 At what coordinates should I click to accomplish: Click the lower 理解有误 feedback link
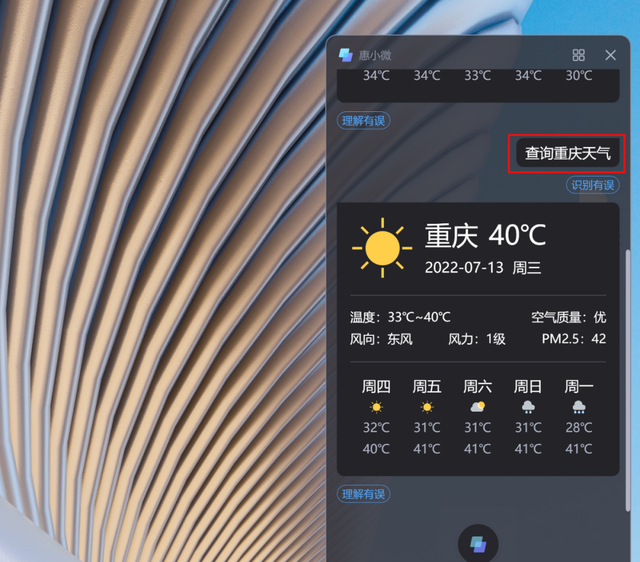(x=363, y=494)
